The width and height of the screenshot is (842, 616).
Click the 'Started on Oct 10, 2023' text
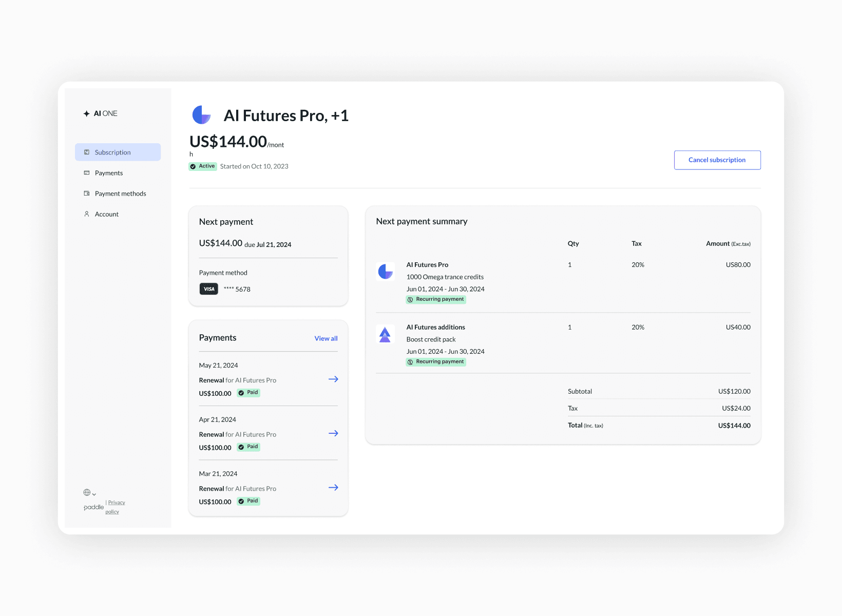(x=254, y=166)
